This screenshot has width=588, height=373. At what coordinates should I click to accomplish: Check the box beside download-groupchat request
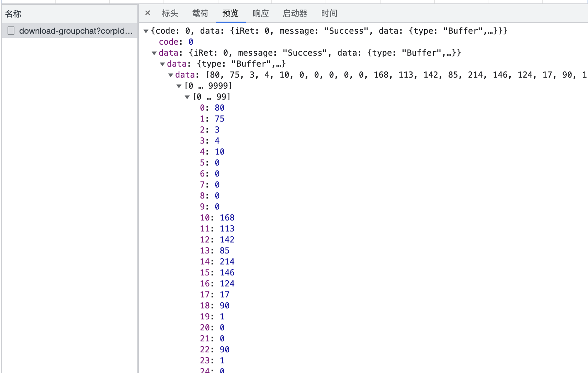[x=11, y=31]
